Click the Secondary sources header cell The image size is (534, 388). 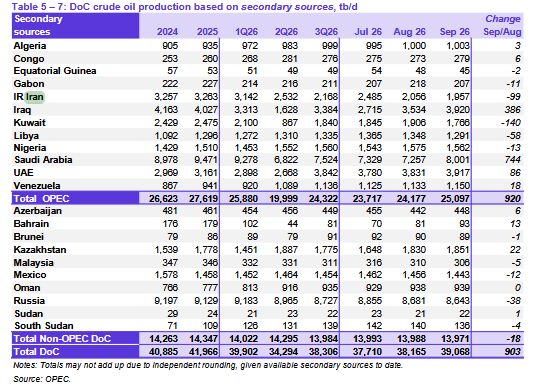click(x=75, y=26)
